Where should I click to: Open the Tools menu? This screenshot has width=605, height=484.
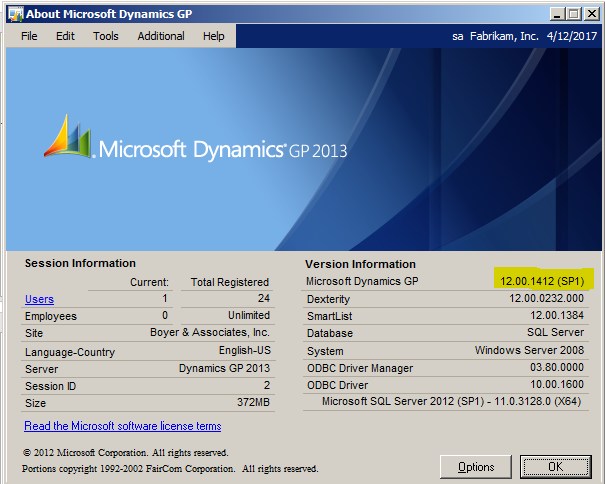106,36
